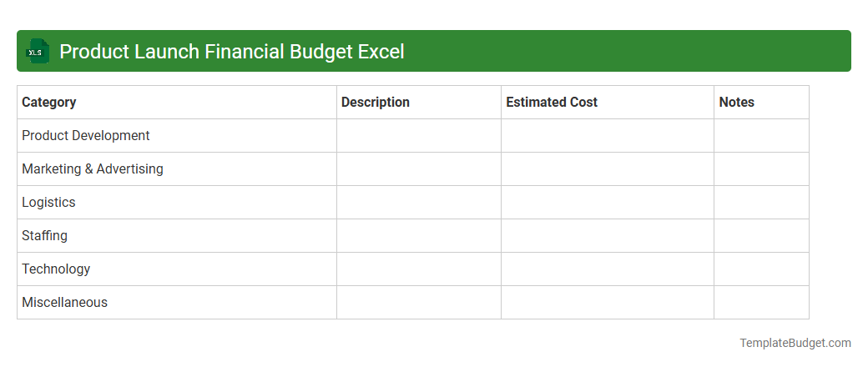Click the XLS file icon in header

(37, 52)
